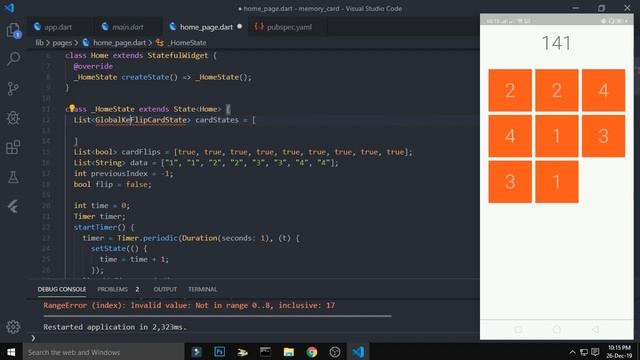Click the cardStates declaration line

(164, 120)
